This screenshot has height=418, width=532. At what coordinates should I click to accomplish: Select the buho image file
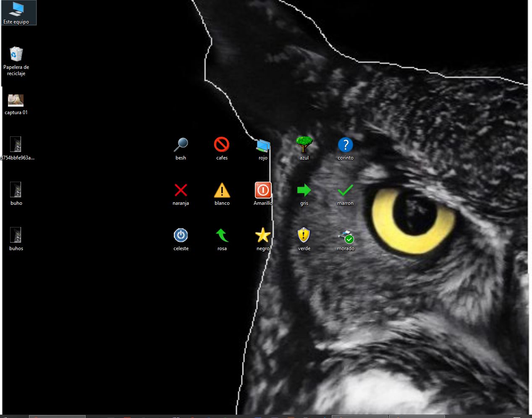click(16, 190)
